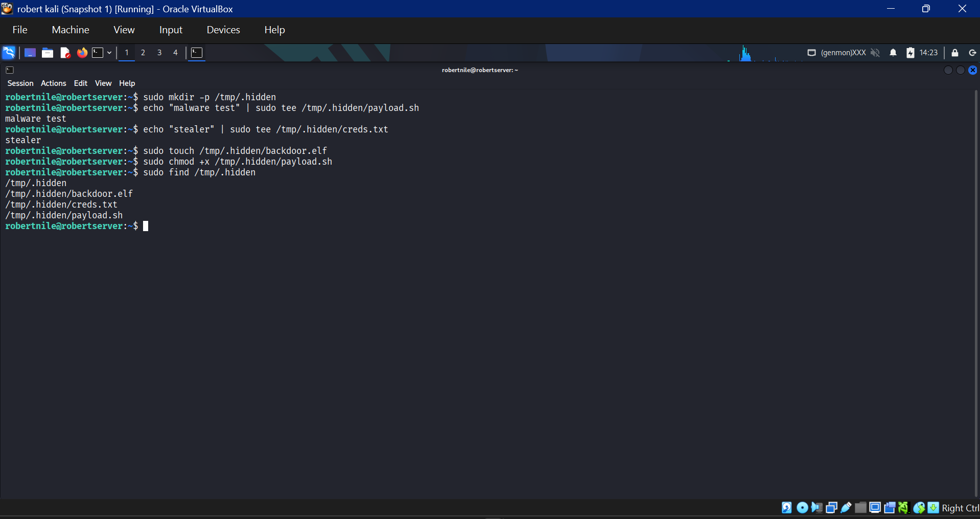Open the file manager from the Kali panel

click(x=48, y=53)
